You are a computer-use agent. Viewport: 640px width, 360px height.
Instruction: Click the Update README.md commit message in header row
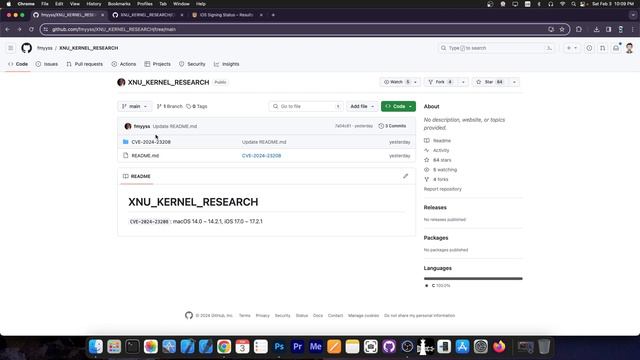tap(175, 126)
